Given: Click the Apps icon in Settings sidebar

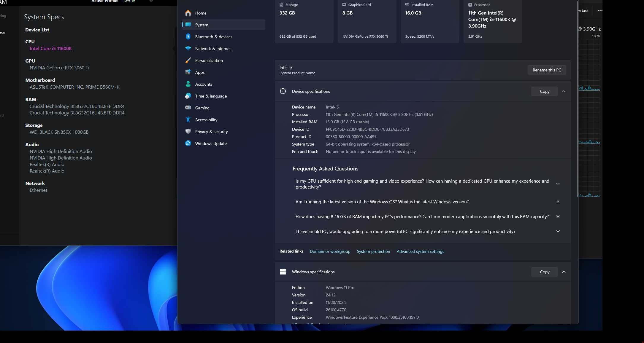Looking at the screenshot, I should (188, 72).
